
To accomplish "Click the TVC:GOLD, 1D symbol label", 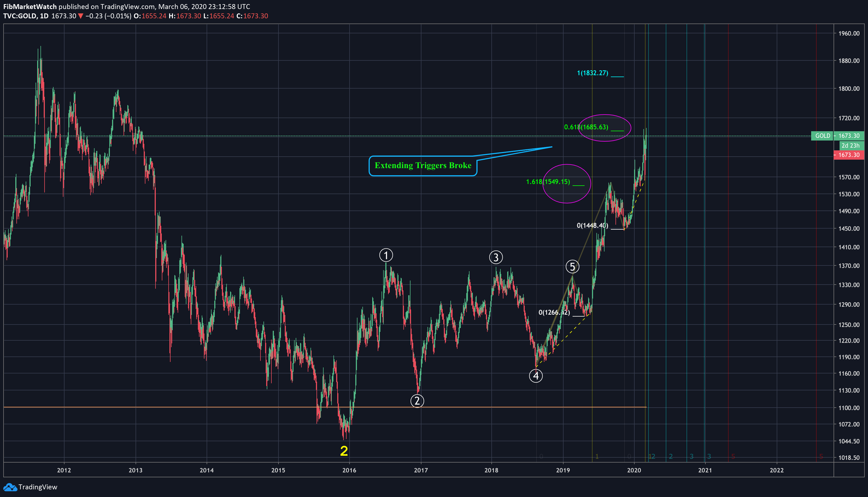I will pyautogui.click(x=26, y=16).
